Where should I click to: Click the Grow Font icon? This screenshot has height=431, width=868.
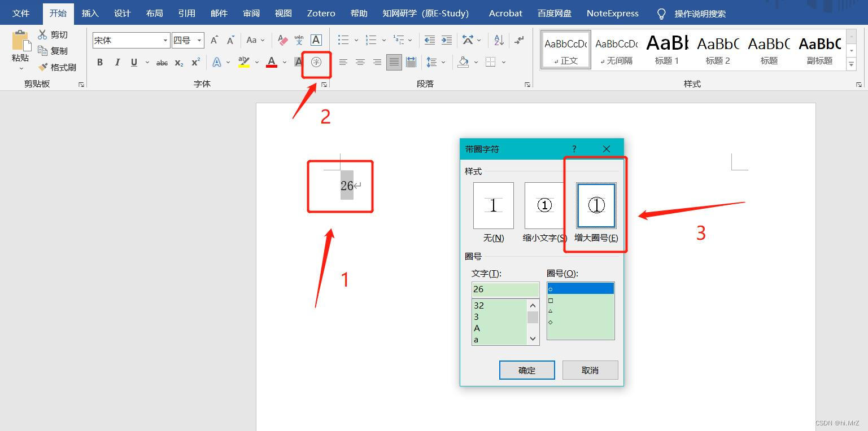tap(214, 40)
